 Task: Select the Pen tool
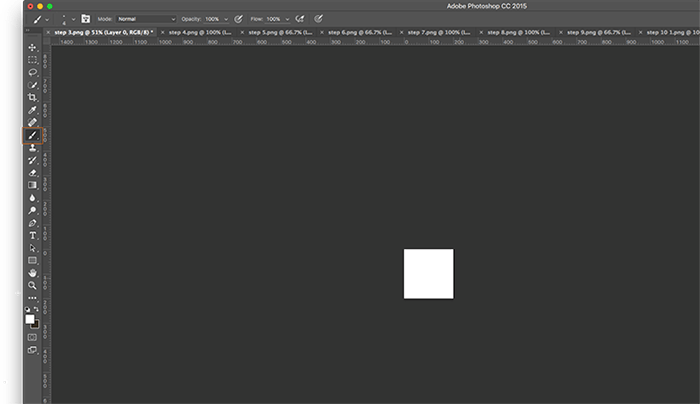point(32,223)
